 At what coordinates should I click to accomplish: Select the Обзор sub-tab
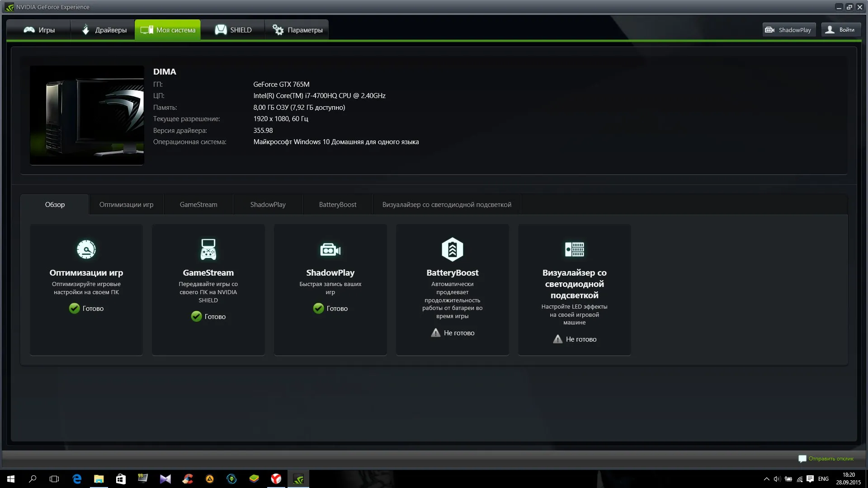coord(55,205)
